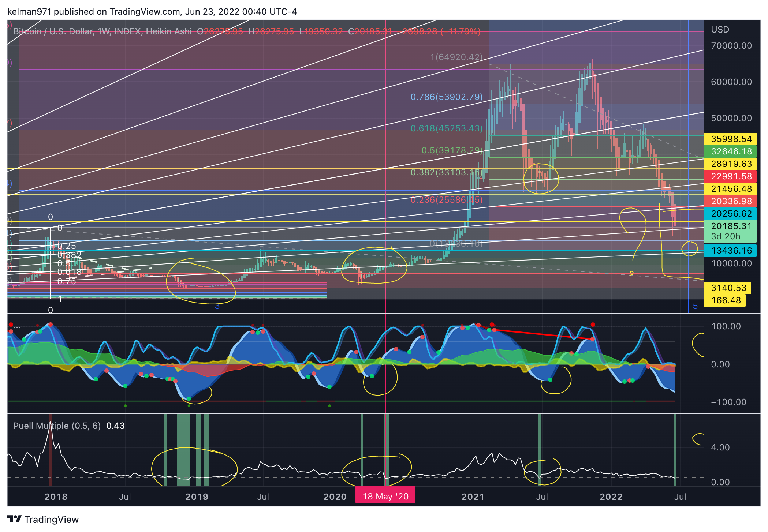The height and width of the screenshot is (532, 768).
Task: Click the 70000.00 price axis value
Action: coord(731,46)
